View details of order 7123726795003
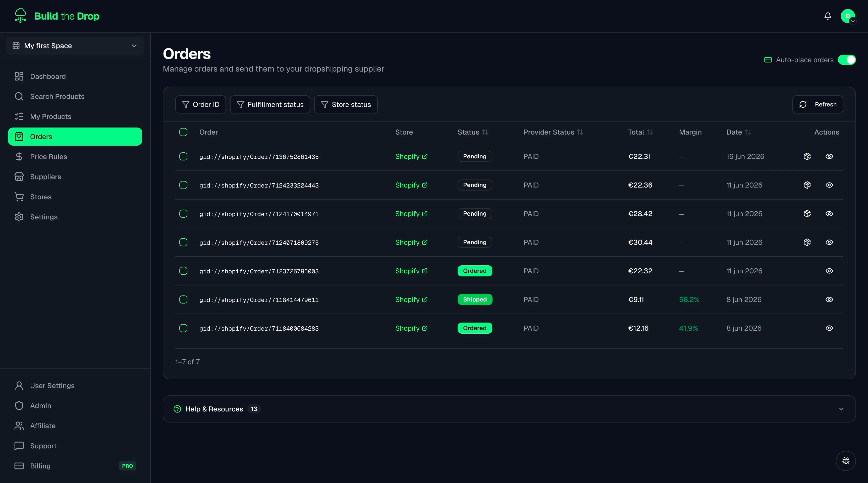This screenshot has width=868, height=483. coord(829,271)
